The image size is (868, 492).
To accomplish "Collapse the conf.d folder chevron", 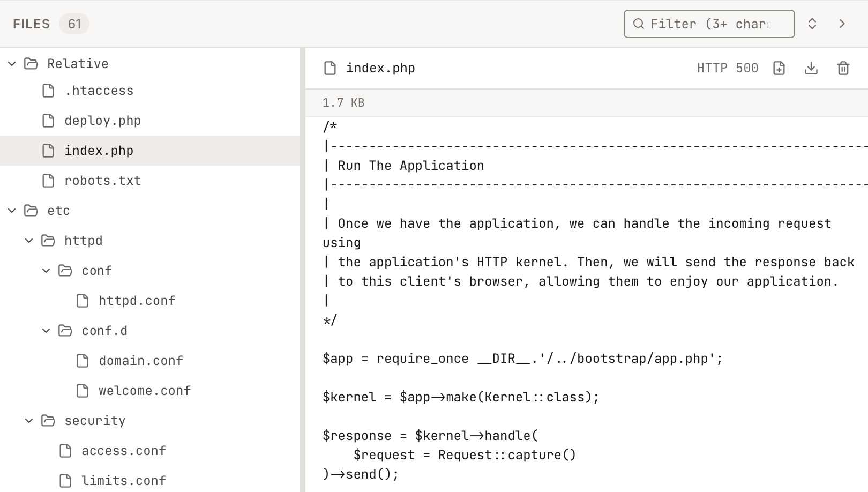I will (46, 331).
